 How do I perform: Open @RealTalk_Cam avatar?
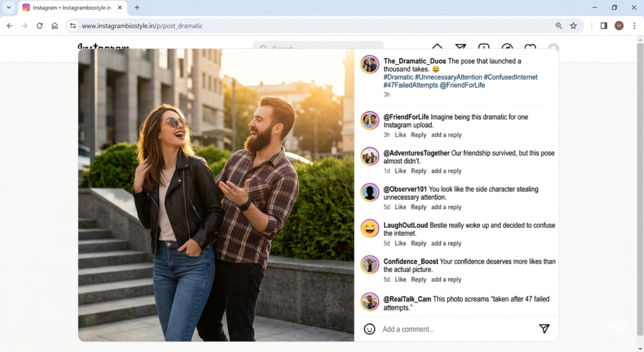370,302
